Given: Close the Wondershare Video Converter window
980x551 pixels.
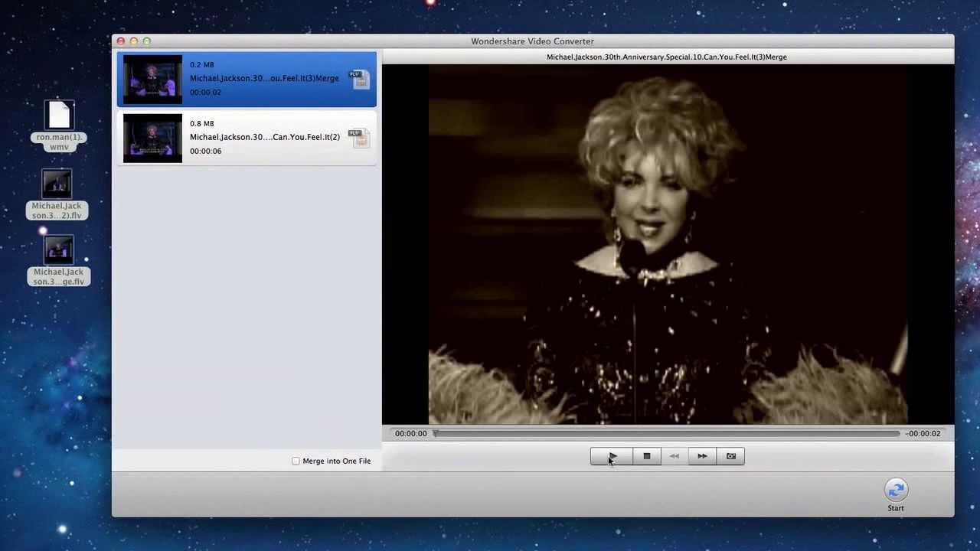Looking at the screenshot, I should click(x=121, y=41).
